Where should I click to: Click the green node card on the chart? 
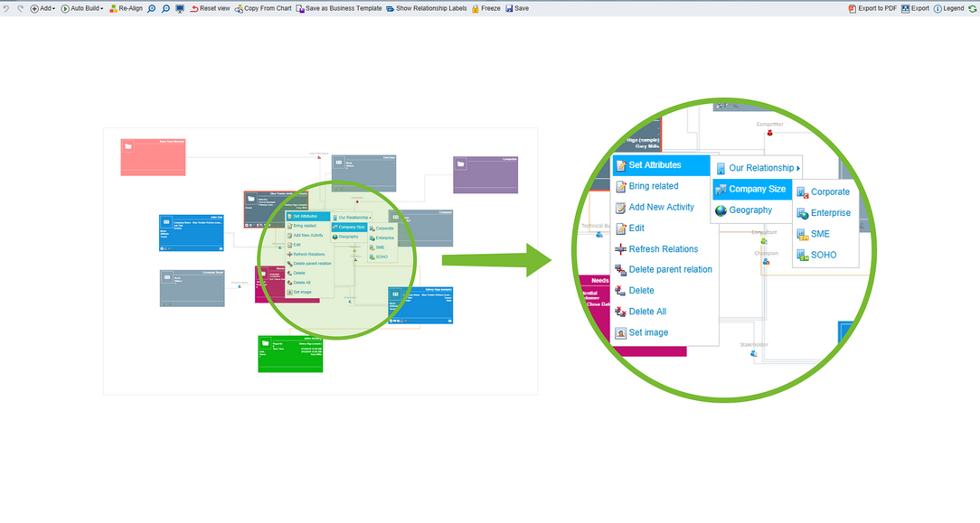coord(290,353)
